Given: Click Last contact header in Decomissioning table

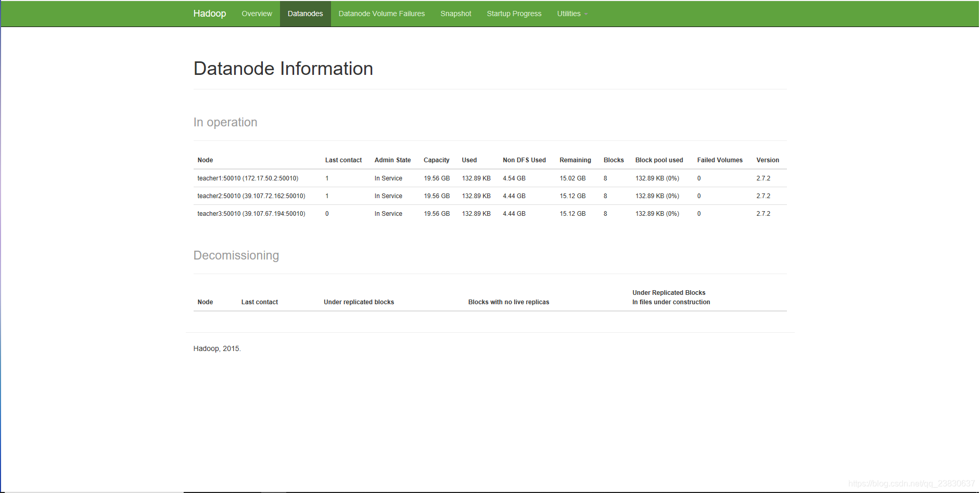Looking at the screenshot, I should 259,302.
